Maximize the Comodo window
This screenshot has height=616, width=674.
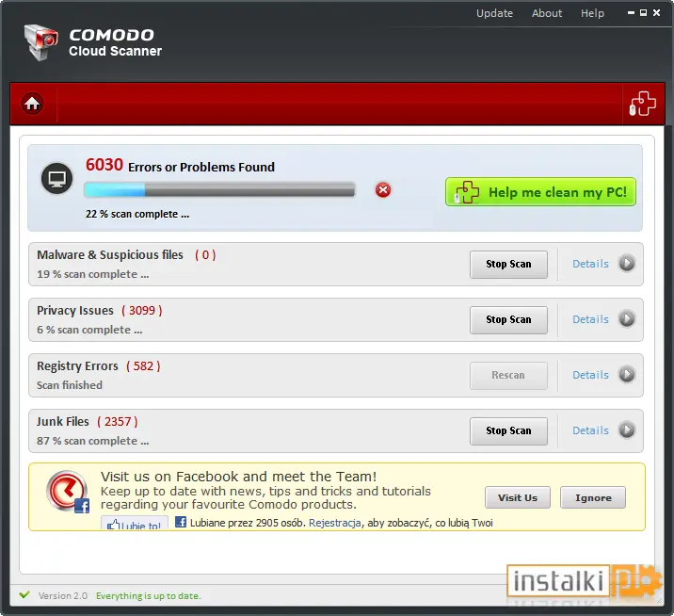644,13
